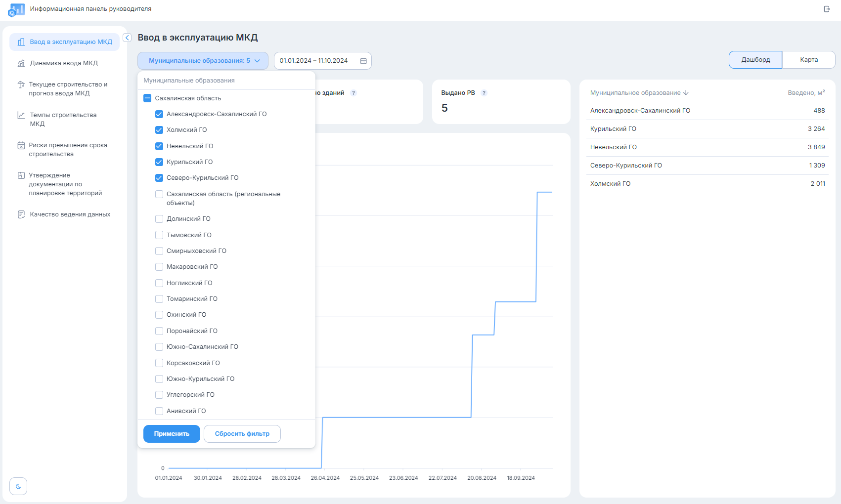Open the 01.01.2024 – 11.10.2024 date range picker
This screenshot has height=504, width=841.
pos(322,61)
